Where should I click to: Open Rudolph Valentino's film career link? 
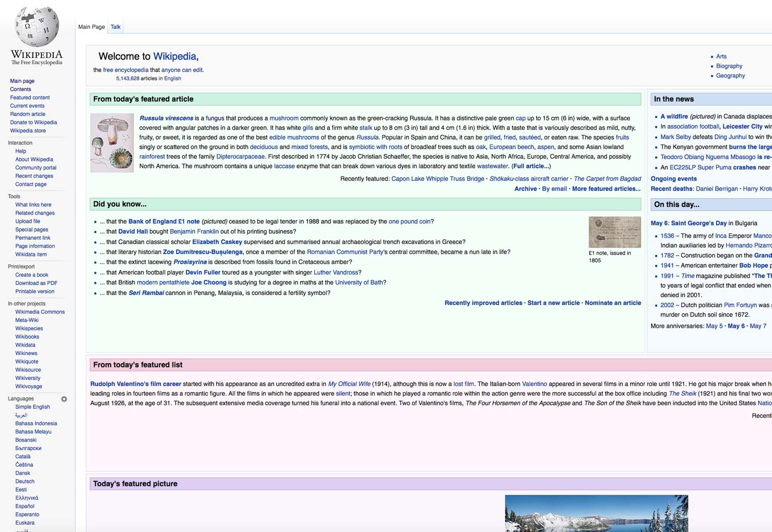pyautogui.click(x=136, y=384)
